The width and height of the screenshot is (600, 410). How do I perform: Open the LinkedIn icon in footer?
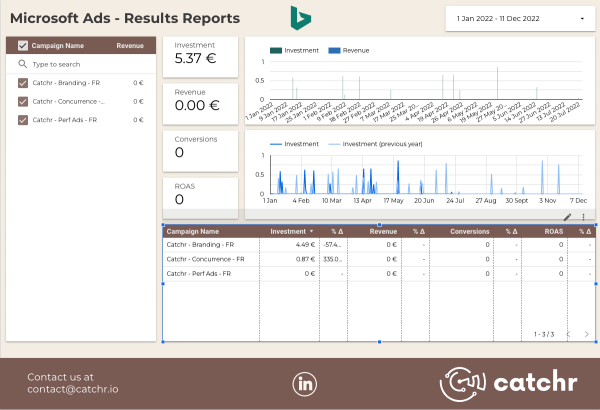(305, 384)
